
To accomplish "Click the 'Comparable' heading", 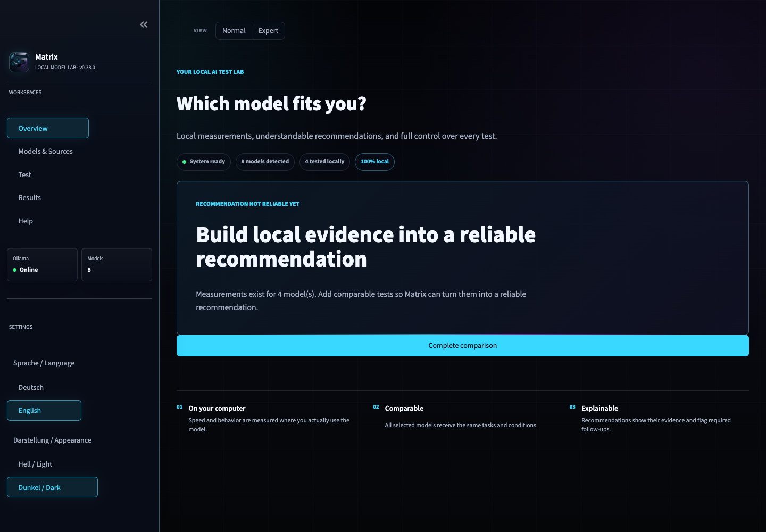I will [404, 409].
